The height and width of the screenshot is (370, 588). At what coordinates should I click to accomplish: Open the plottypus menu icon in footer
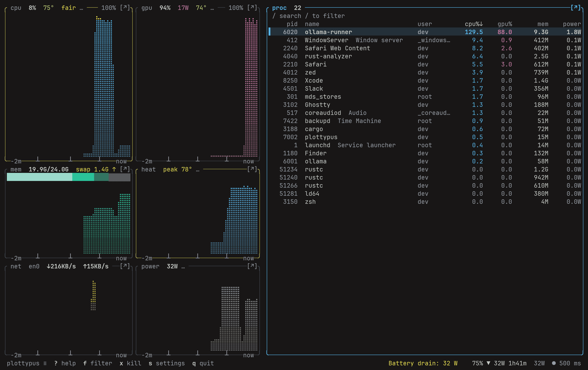(45, 363)
